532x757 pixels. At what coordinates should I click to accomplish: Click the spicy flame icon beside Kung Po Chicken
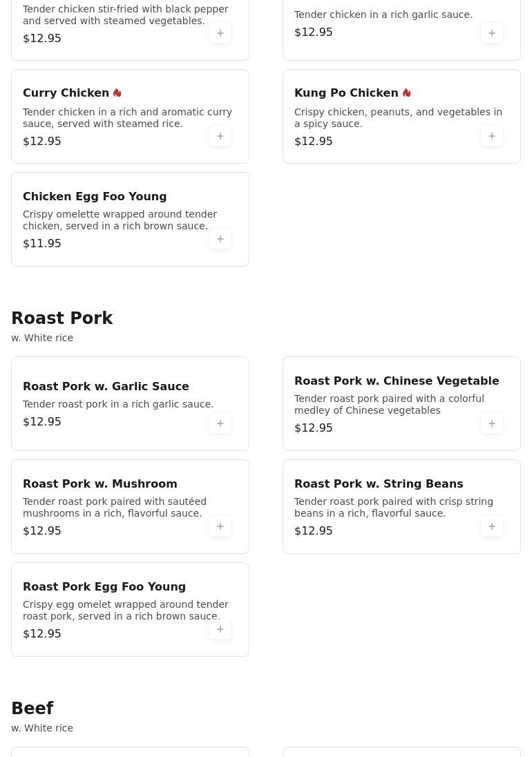(406, 93)
